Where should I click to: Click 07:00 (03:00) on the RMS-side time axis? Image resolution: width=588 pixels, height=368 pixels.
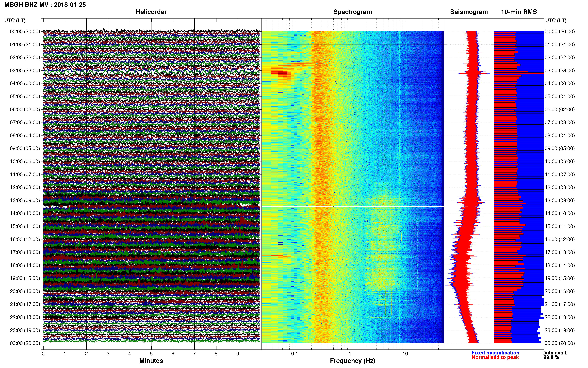(x=560, y=122)
